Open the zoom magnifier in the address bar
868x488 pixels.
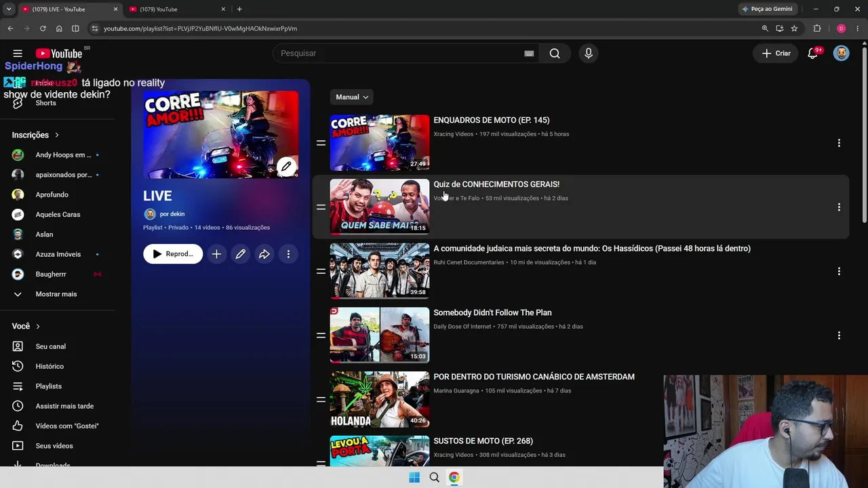765,28
